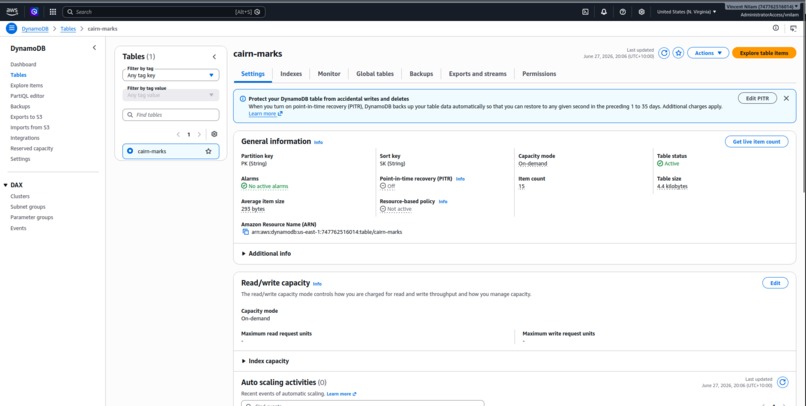Open General information Info link
Screen dimensions: 806x406
click(x=318, y=142)
